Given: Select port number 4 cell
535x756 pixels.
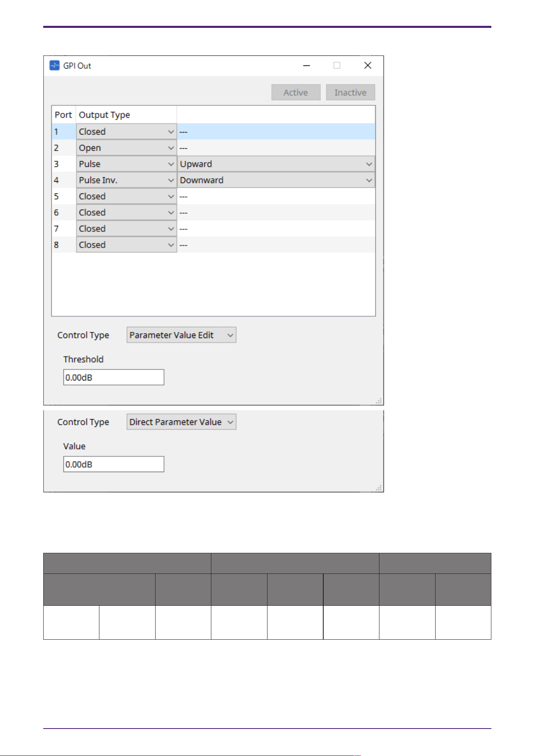Looking at the screenshot, I should (64, 180).
